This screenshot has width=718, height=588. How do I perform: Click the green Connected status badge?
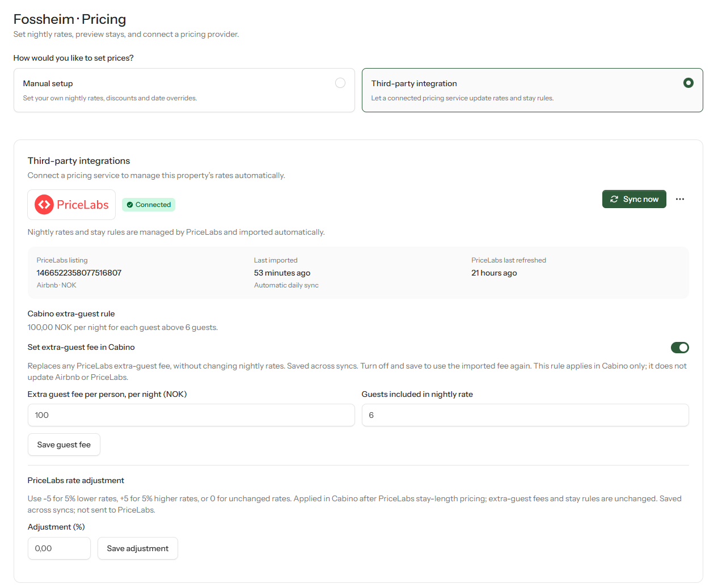(149, 205)
